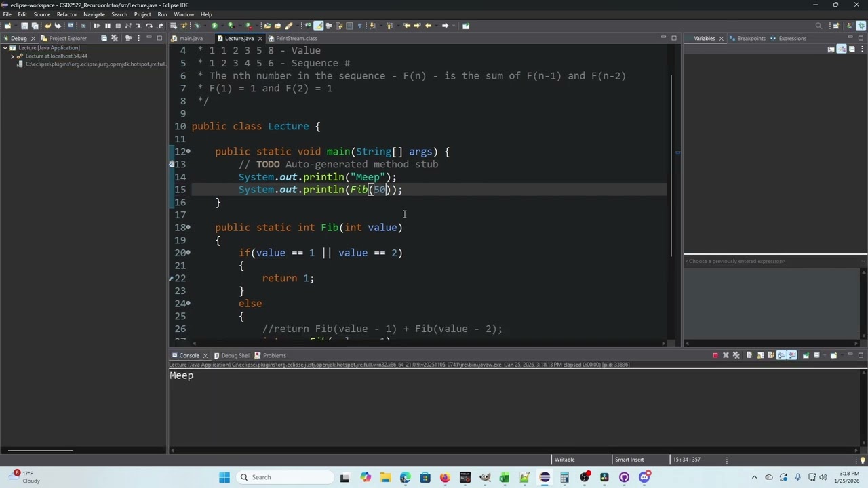Click Pin Console icon
This screenshot has width=868, height=488.
pos(806,355)
